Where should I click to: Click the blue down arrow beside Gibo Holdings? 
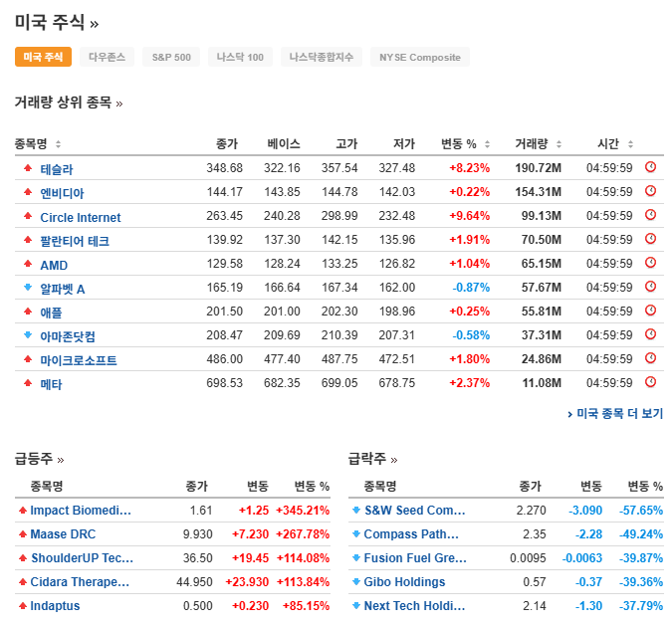(356, 582)
